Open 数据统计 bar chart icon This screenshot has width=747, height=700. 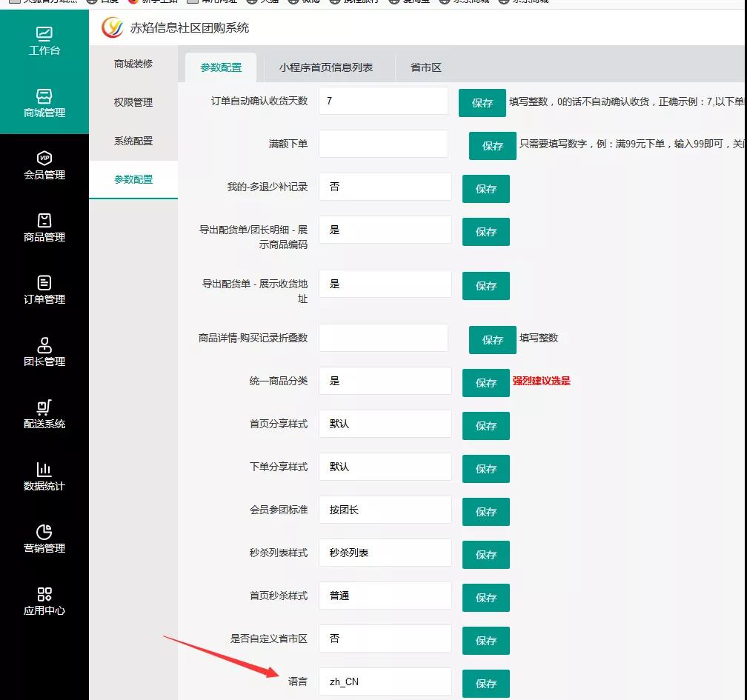point(44,470)
